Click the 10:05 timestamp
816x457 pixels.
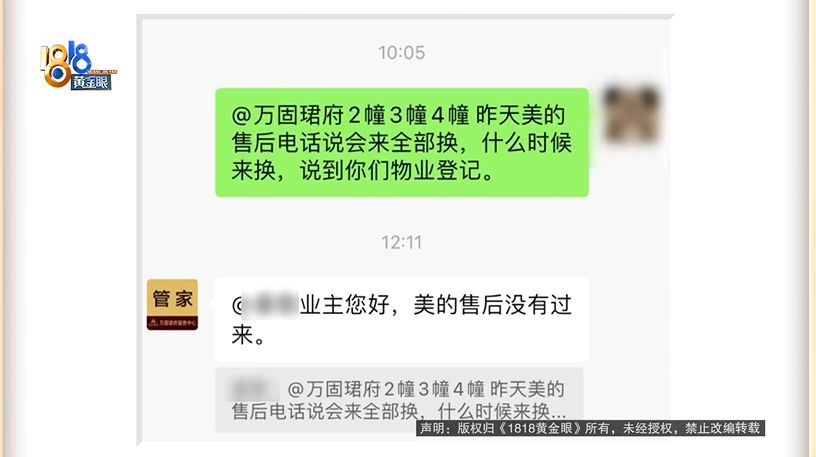[401, 53]
